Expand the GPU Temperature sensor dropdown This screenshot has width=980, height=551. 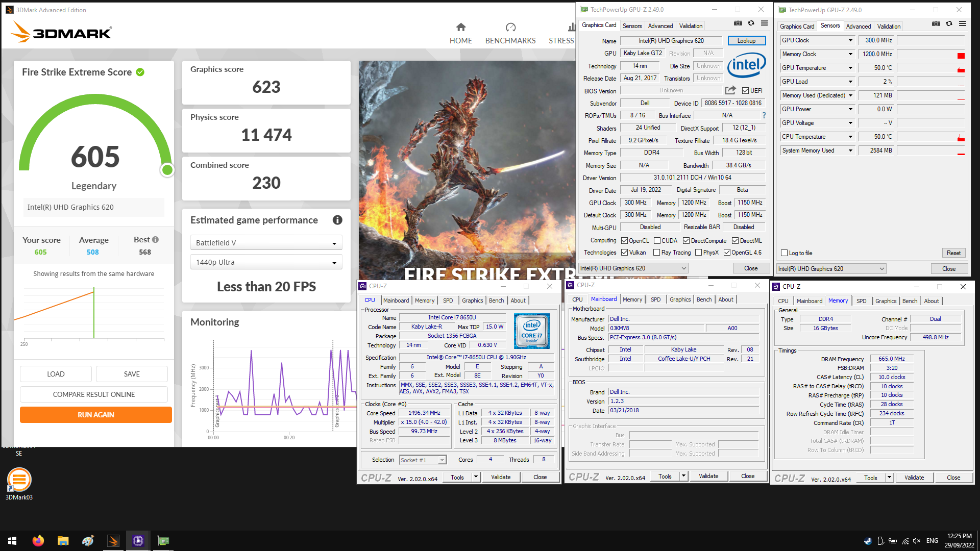point(850,68)
